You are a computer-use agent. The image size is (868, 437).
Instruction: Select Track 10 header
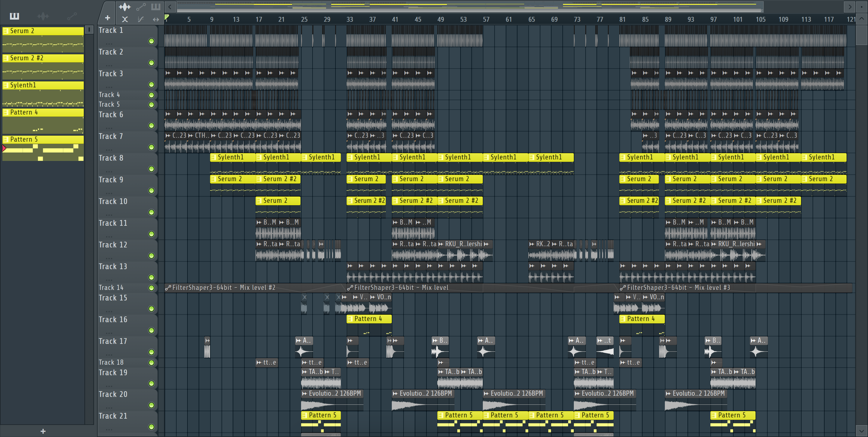127,207
